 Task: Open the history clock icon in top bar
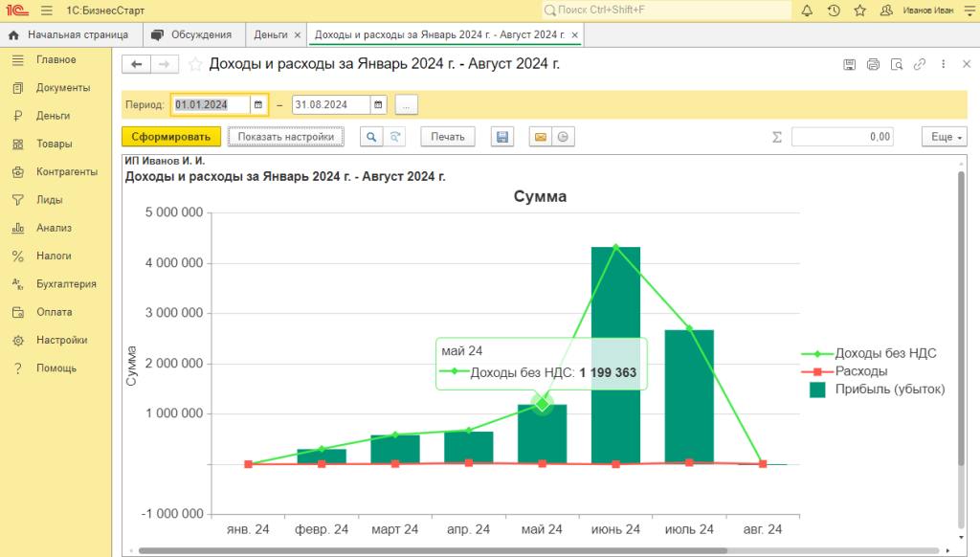point(834,11)
